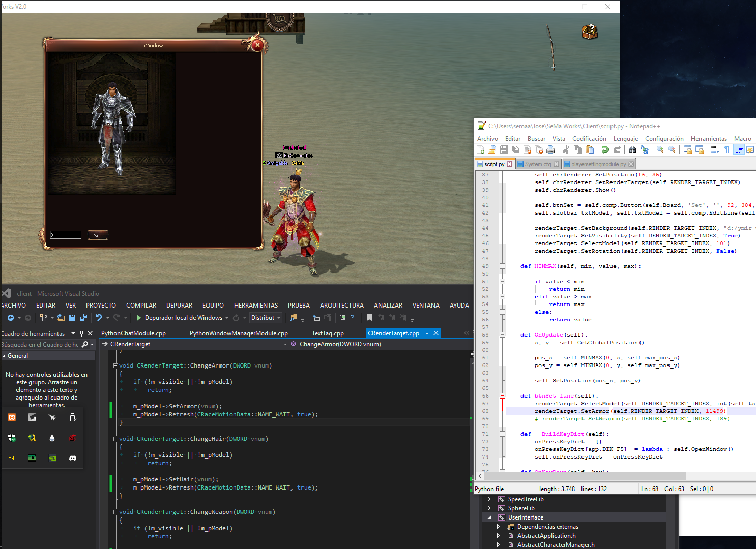Screen dimensions: 756x549
Task: Open the Find dialog via binoculars icon
Action: tap(632, 149)
